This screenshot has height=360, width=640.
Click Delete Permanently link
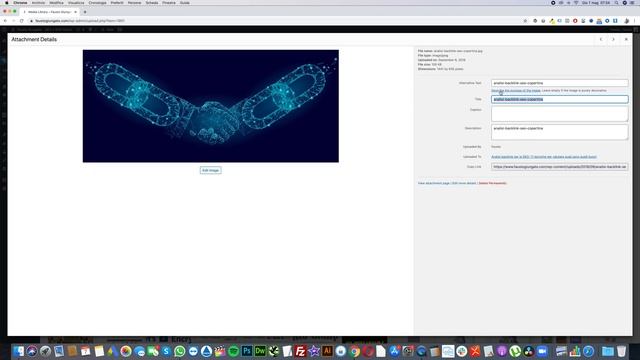[492, 183]
